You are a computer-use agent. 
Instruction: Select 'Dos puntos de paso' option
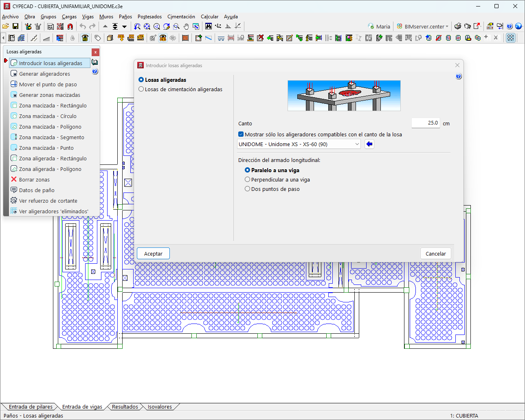click(247, 189)
